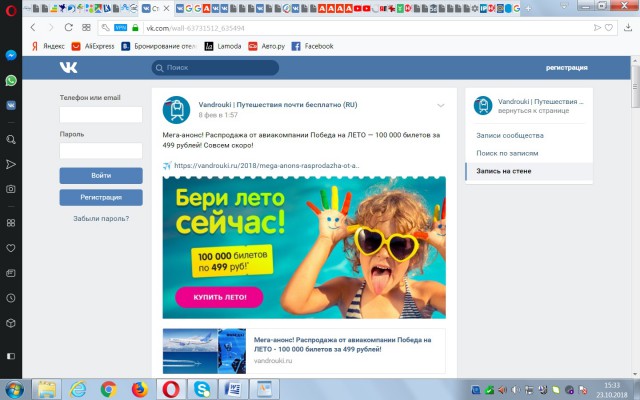Focus the Пароль password field
This screenshot has width=640, height=400.
point(101,151)
